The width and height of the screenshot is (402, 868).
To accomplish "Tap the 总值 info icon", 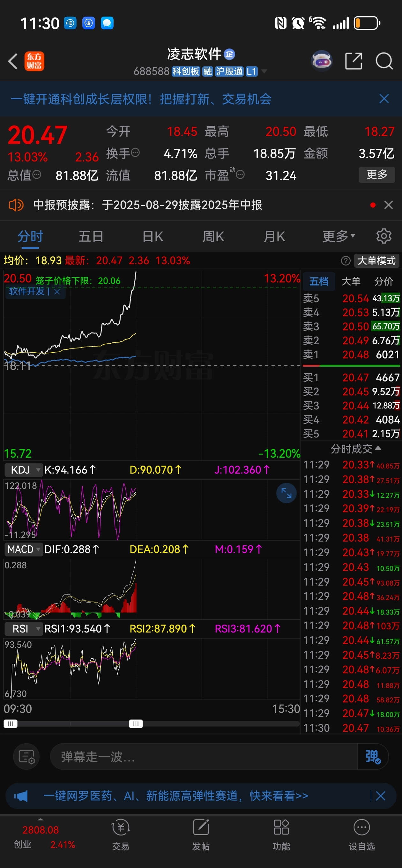I will [37, 175].
